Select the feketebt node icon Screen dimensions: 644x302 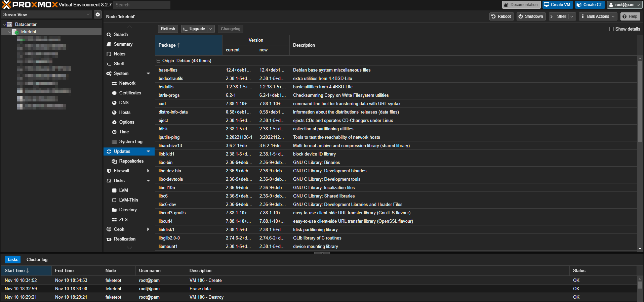tap(15, 32)
